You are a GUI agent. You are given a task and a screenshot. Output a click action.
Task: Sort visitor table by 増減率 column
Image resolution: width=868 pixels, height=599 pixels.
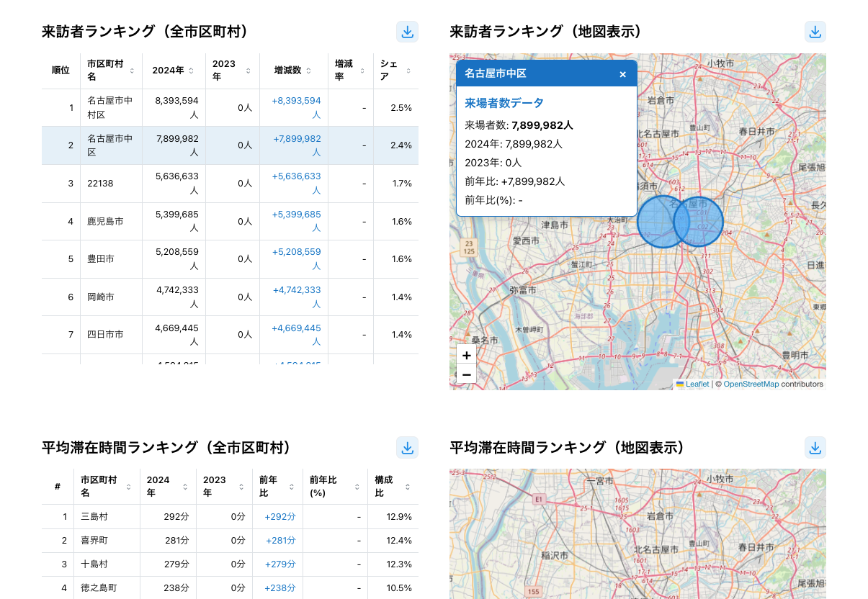[x=362, y=71]
